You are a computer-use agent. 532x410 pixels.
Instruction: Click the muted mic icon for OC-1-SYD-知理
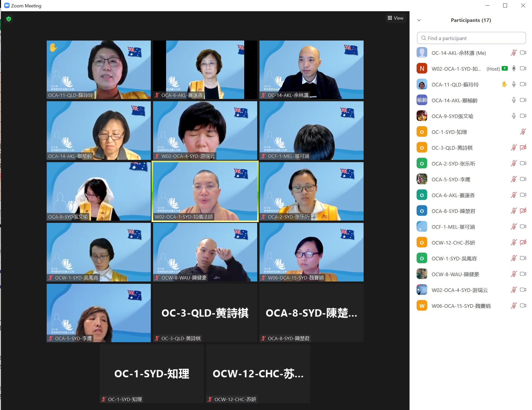tap(523, 132)
